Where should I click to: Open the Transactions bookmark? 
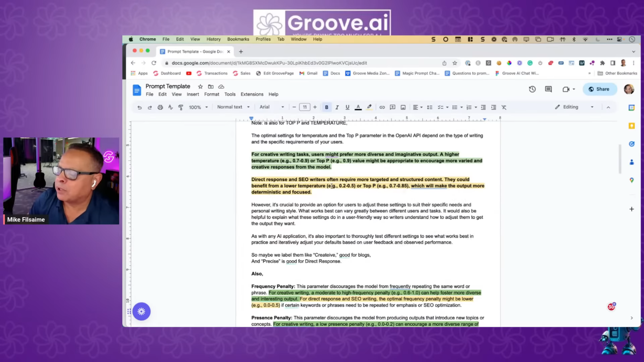(x=212, y=73)
